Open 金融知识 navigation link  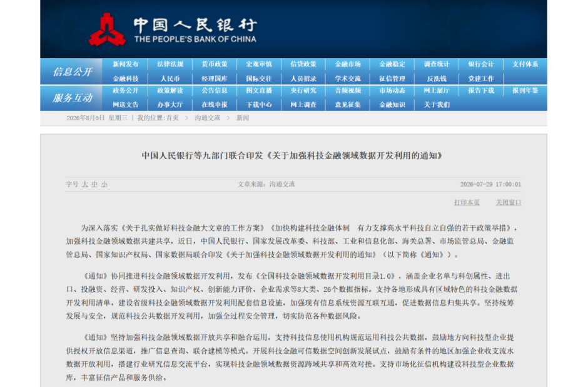point(392,105)
